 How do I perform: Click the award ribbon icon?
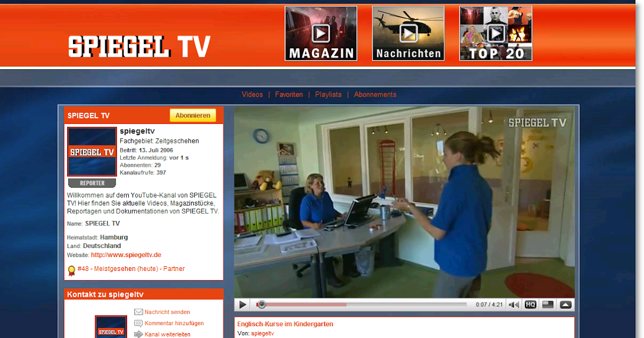point(71,271)
